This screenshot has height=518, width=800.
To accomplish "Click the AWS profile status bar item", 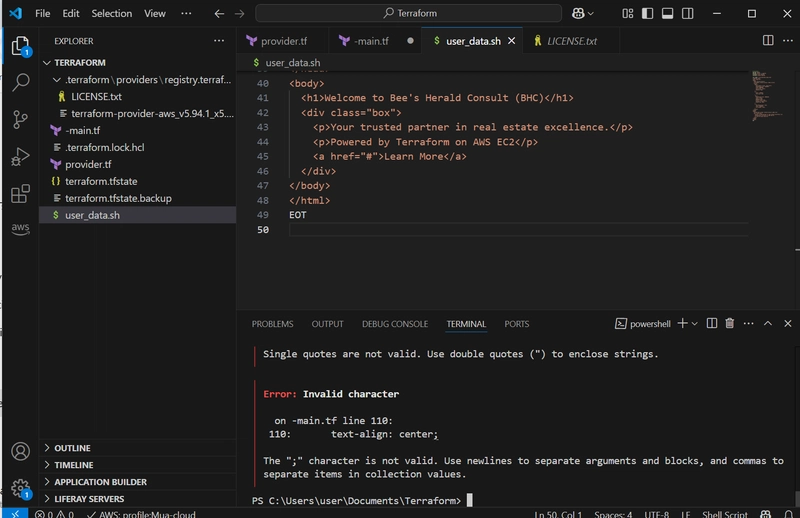I will coord(141,513).
